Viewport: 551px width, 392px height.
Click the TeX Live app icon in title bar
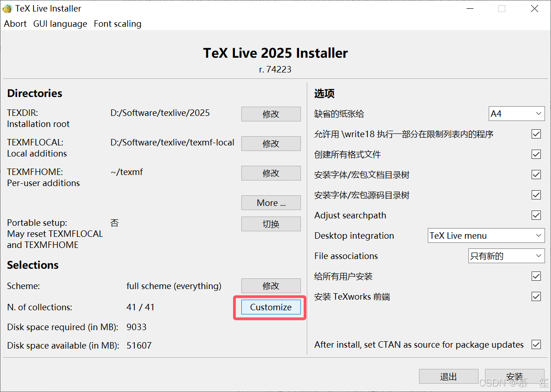pyautogui.click(x=7, y=8)
